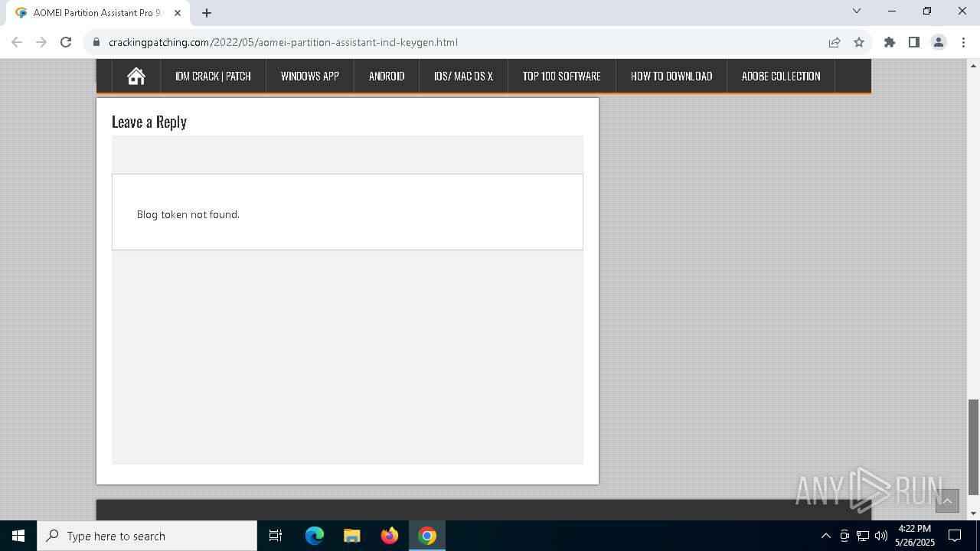
Task: Open a new browser tab
Action: [x=207, y=13]
